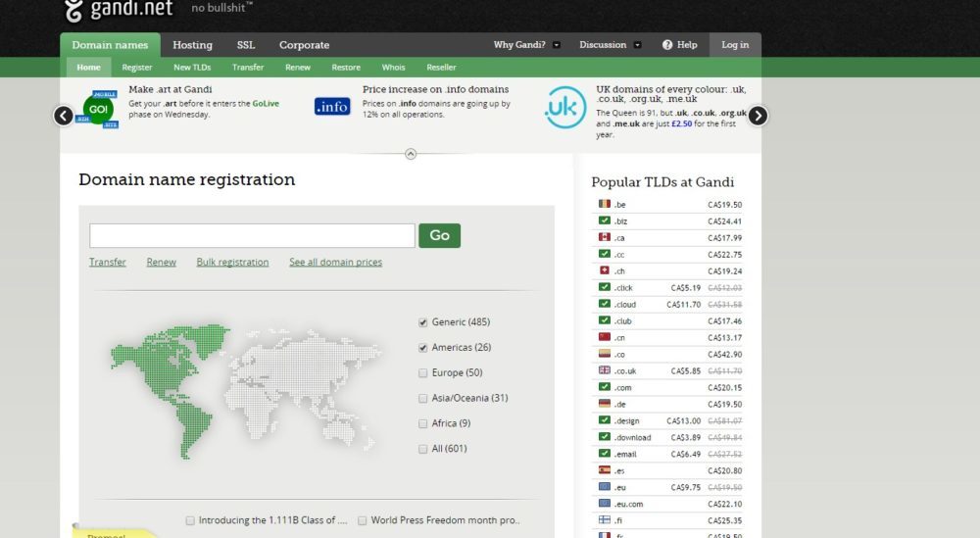980x538 pixels.
Task: Check the Asia/Oceania (31) checkbox
Action: tap(423, 399)
